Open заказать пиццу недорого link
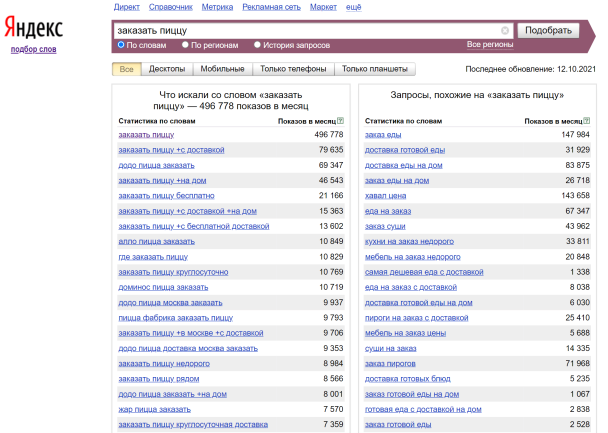This screenshot has width=608, height=433. pyautogui.click(x=164, y=363)
